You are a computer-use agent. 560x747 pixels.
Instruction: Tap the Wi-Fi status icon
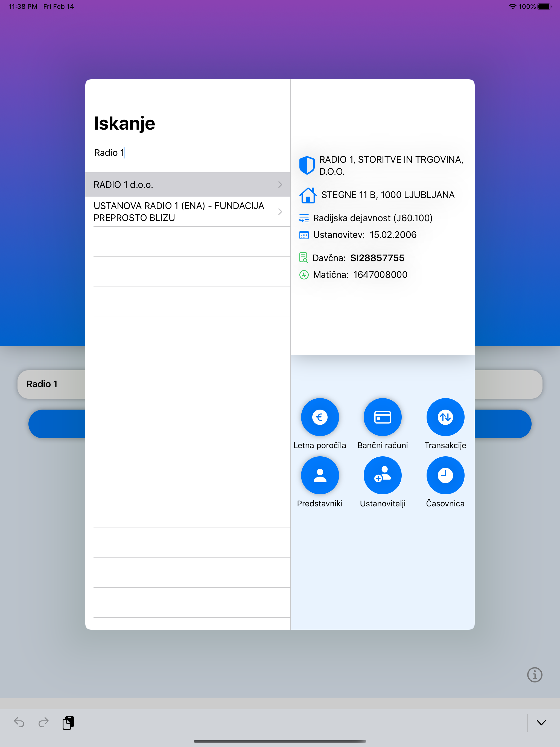pyautogui.click(x=512, y=6)
